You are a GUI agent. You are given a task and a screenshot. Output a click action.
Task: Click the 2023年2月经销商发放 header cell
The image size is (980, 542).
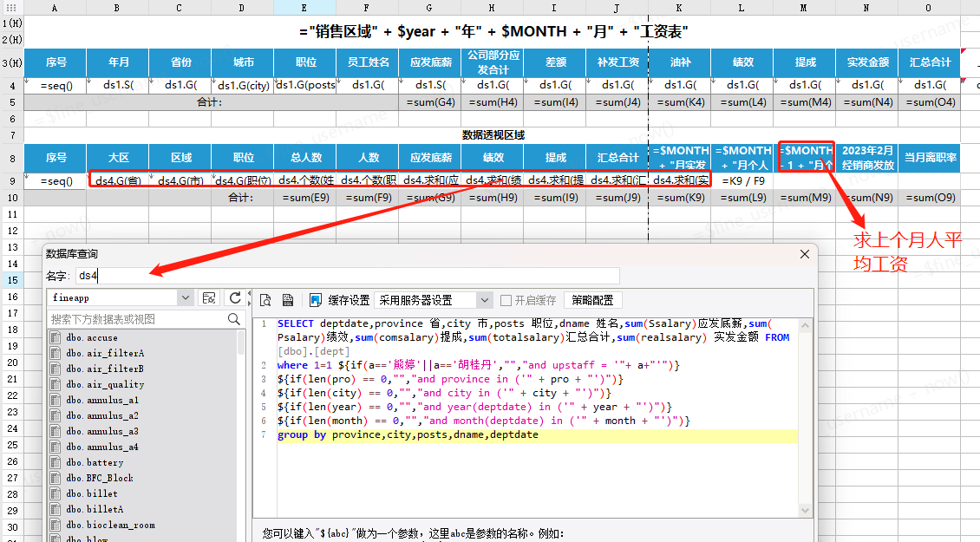(867, 158)
